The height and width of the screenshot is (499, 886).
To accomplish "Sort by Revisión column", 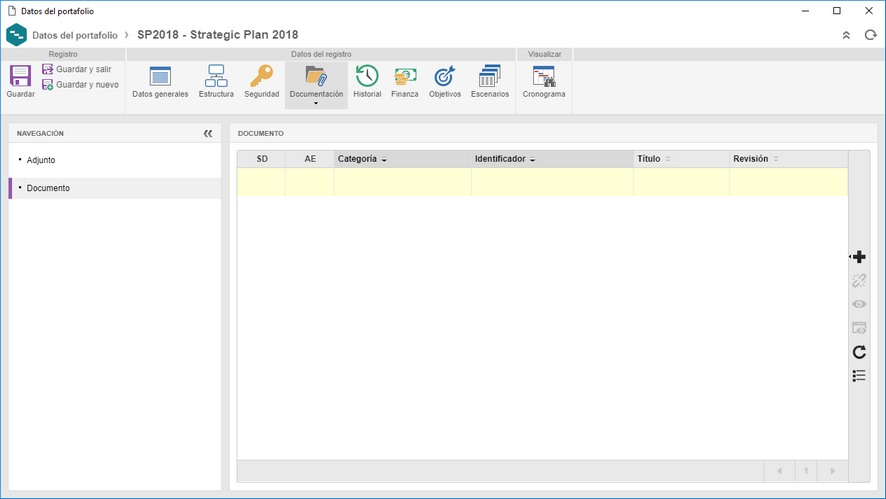I will pyautogui.click(x=789, y=159).
